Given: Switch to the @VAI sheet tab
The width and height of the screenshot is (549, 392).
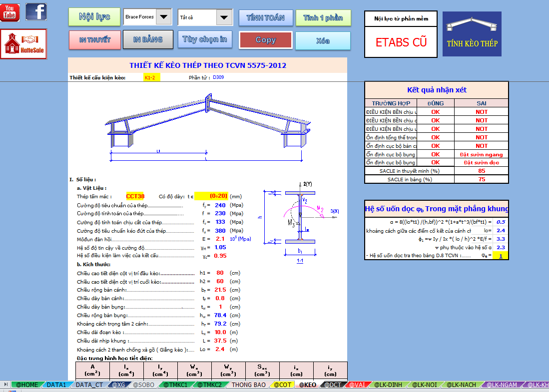Looking at the screenshot, I should (x=357, y=385).
